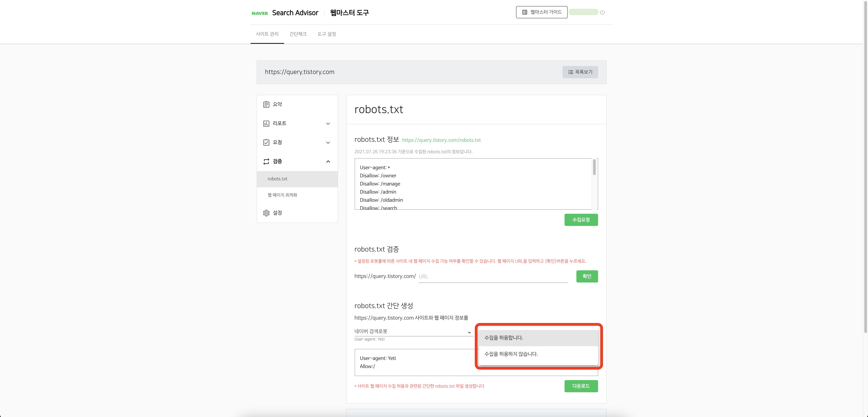Screen dimensions: 868x417
Task: Open the 요약 sidebar item
Action: (297, 104)
